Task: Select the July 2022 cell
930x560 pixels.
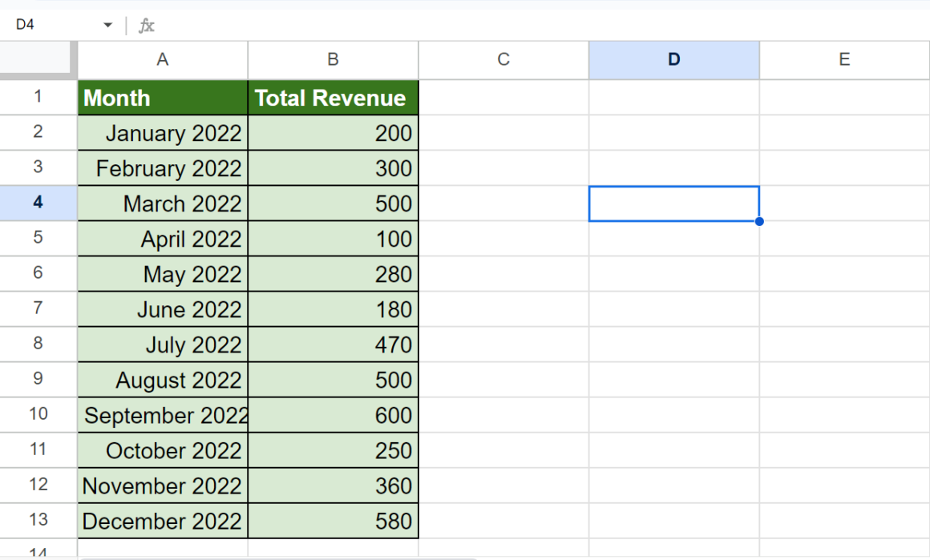Action: [162, 344]
